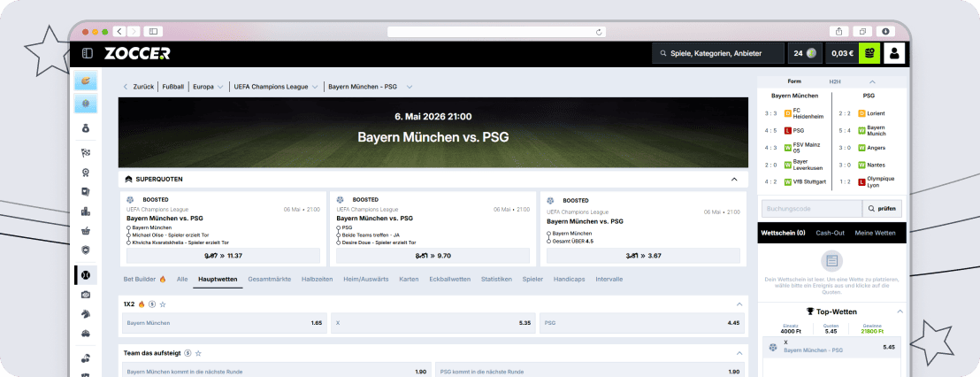Open the 24 coins balance badge
Viewport: 980px width, 377px height.
pos(805,54)
